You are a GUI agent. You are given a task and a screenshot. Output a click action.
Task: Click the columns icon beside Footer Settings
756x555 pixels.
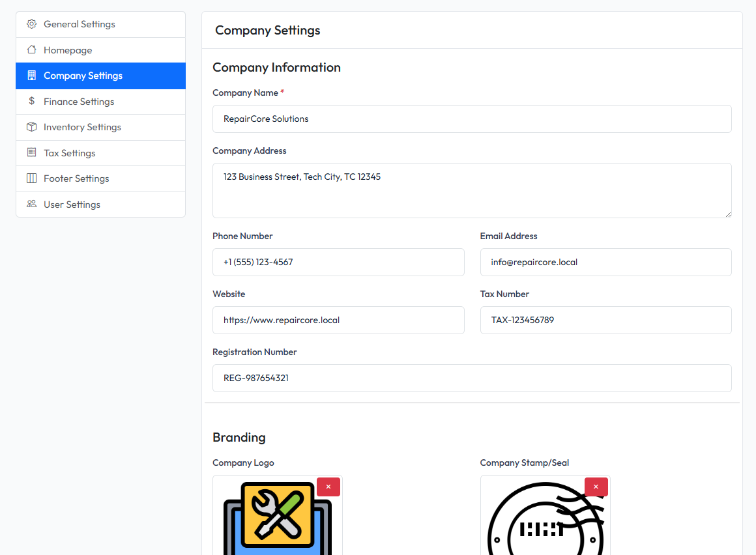(31, 178)
